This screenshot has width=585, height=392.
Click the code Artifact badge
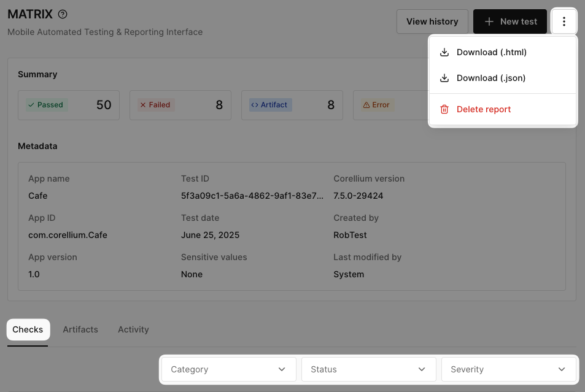pos(271,105)
